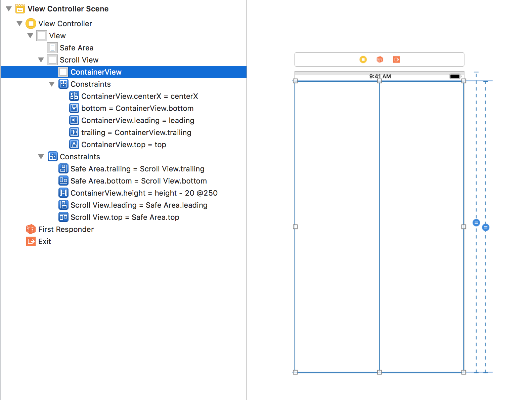Click the View square icon in outline
This screenshot has height=400, width=532.
click(x=42, y=36)
